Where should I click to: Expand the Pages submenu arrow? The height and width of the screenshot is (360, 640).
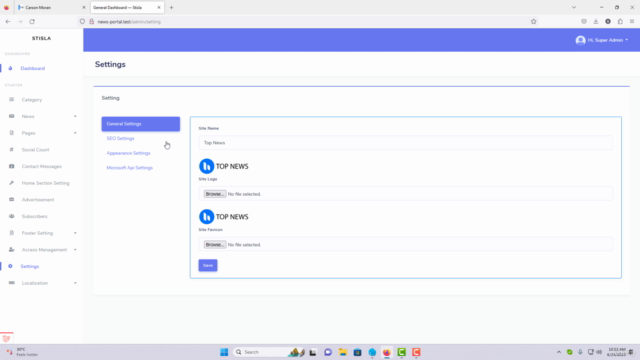point(75,133)
